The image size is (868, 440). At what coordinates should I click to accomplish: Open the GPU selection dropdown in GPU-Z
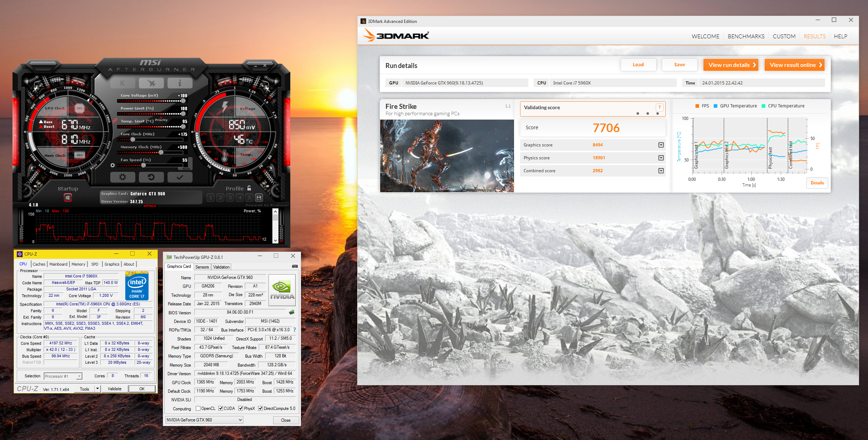pos(204,420)
